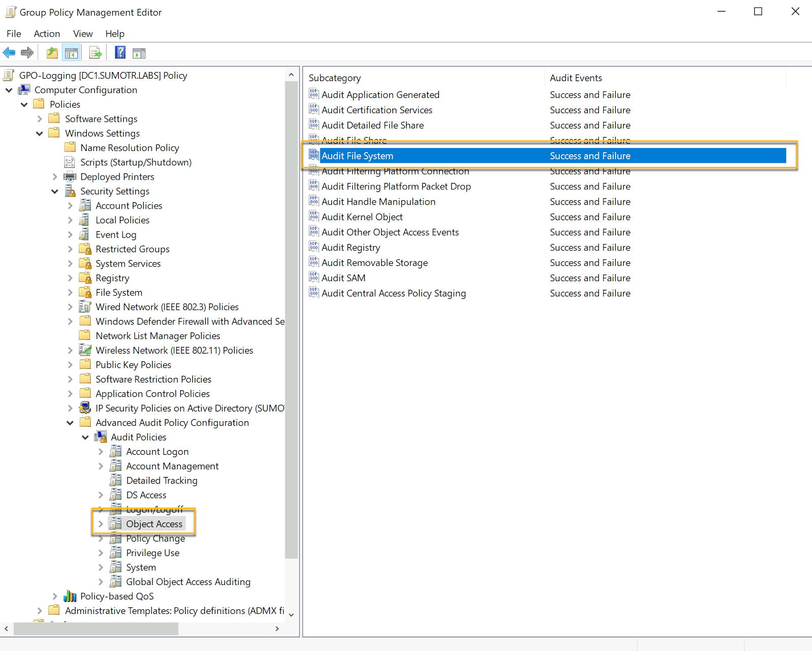This screenshot has height=651, width=812.
Task: Open the Action menu
Action: click(47, 33)
